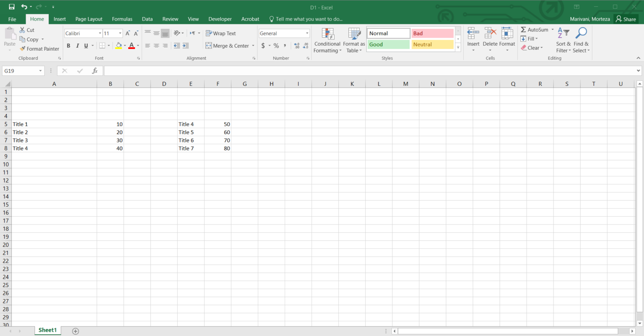Toggle center text alignment
This screenshot has width=644, height=336.
(x=156, y=46)
